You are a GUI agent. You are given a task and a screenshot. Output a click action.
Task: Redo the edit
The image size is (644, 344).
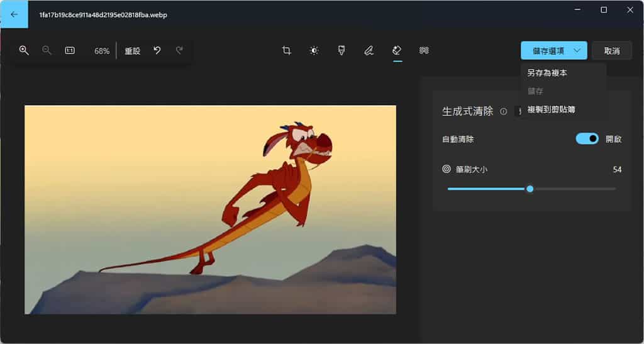click(179, 50)
